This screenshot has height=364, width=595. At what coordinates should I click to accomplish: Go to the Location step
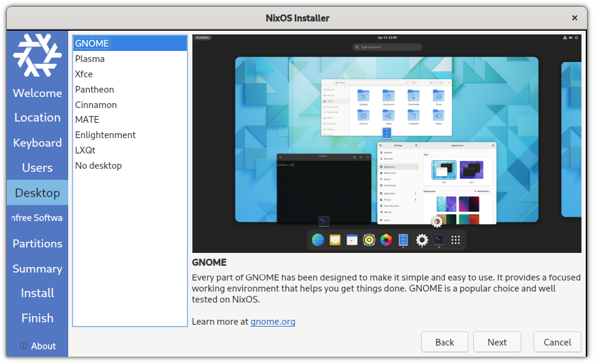click(x=37, y=117)
